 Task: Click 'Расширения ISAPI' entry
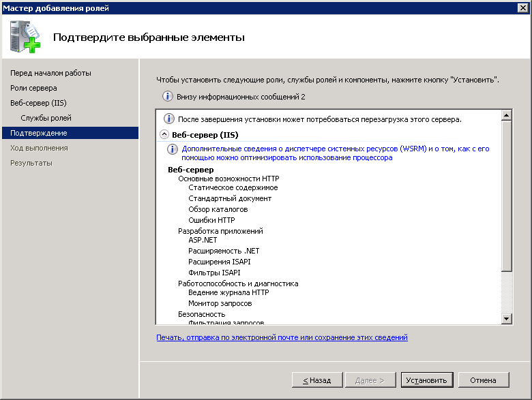220,262
